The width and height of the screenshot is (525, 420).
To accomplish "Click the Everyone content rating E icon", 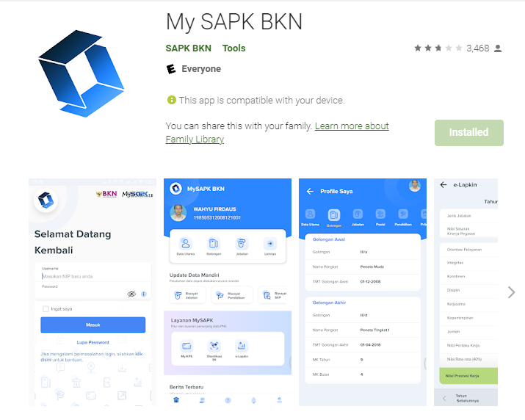I will pos(171,69).
